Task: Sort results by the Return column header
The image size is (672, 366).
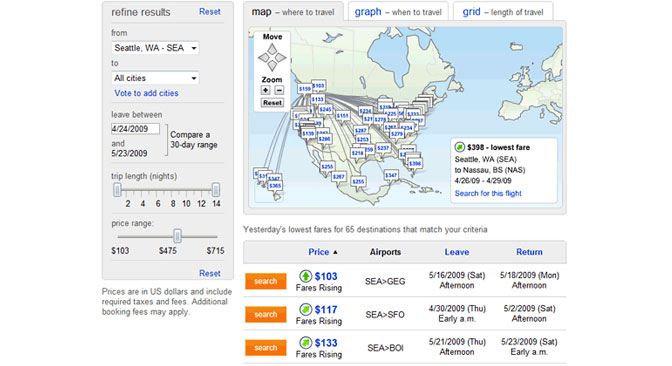Action: 529,252
